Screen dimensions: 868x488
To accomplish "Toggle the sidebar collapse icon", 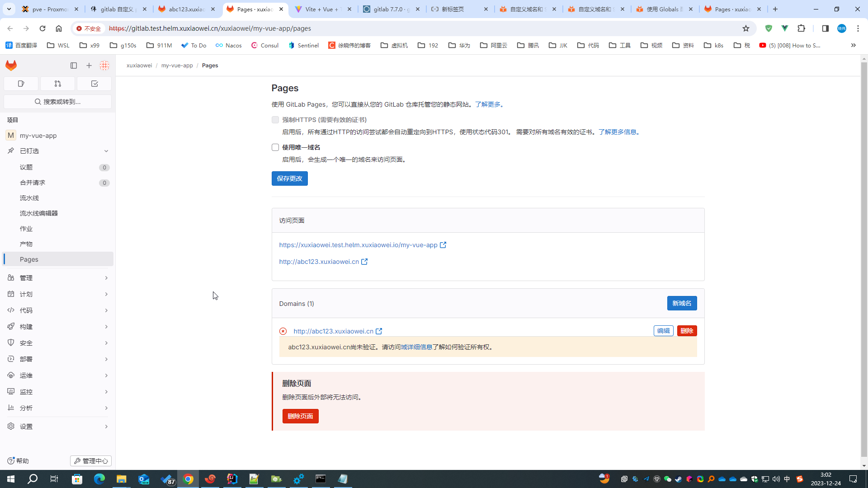I will pos(74,66).
